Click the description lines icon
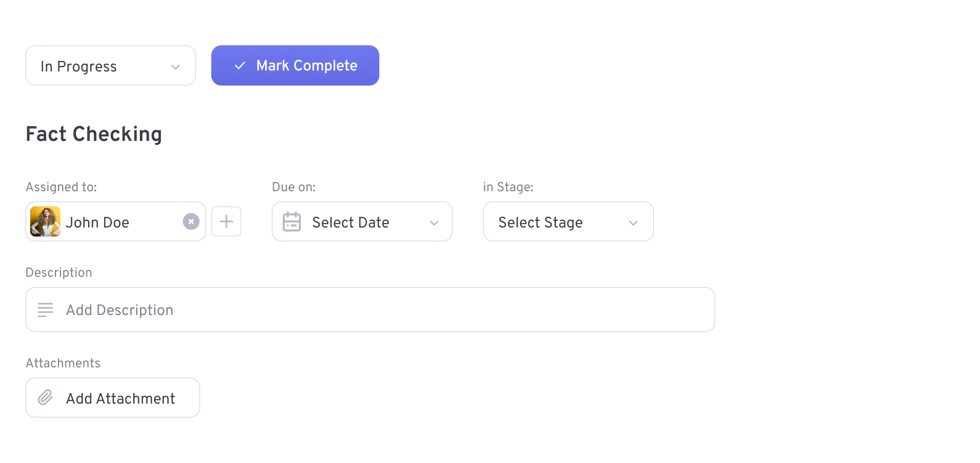The image size is (980, 463). point(45,310)
